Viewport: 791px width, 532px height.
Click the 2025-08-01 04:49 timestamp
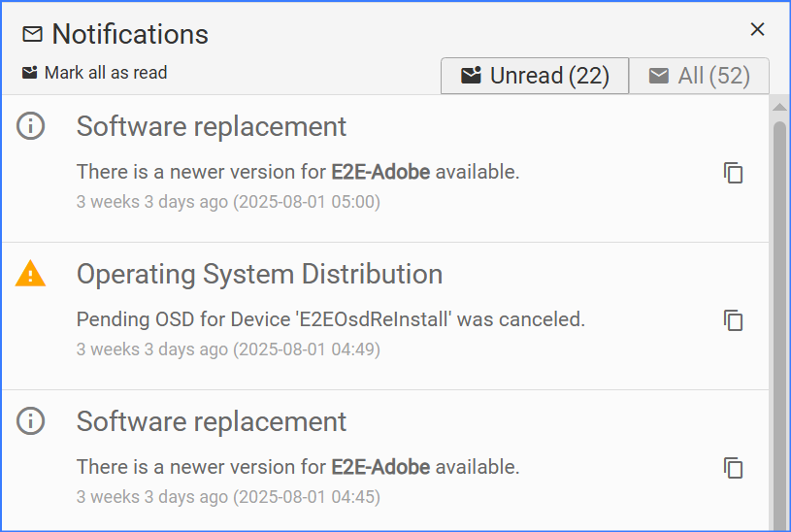tap(306, 349)
